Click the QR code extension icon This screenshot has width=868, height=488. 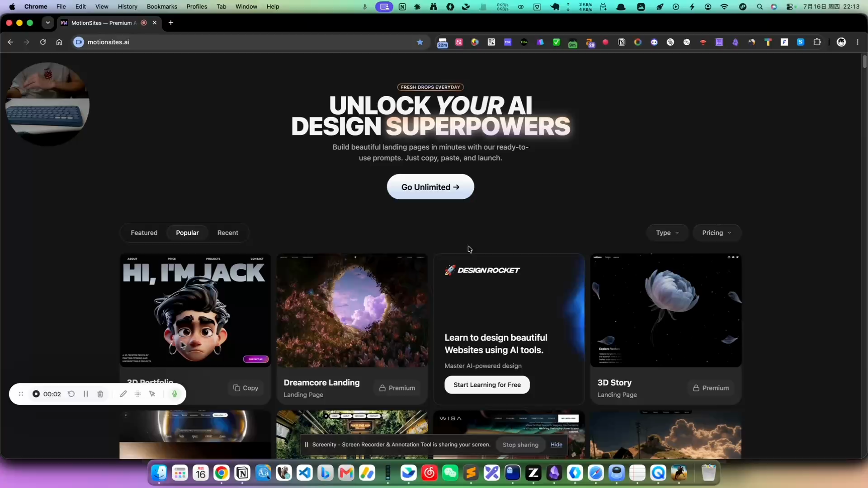click(x=491, y=42)
